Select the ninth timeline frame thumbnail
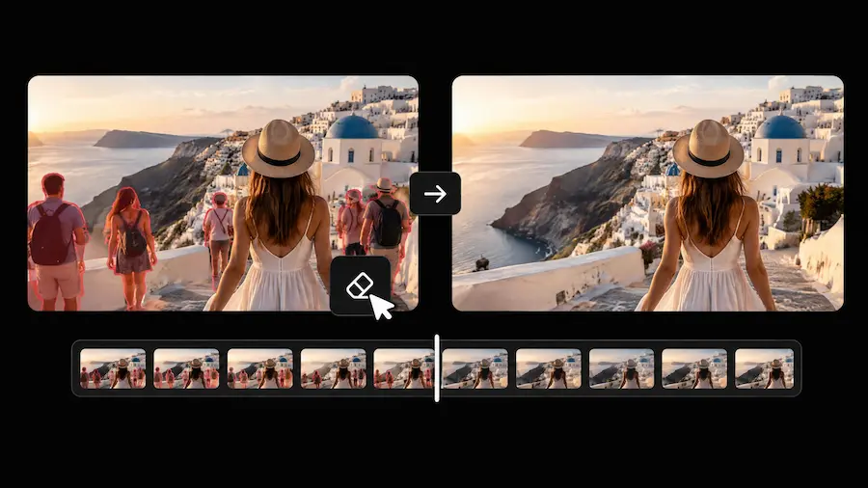868x488 pixels. 694,368
